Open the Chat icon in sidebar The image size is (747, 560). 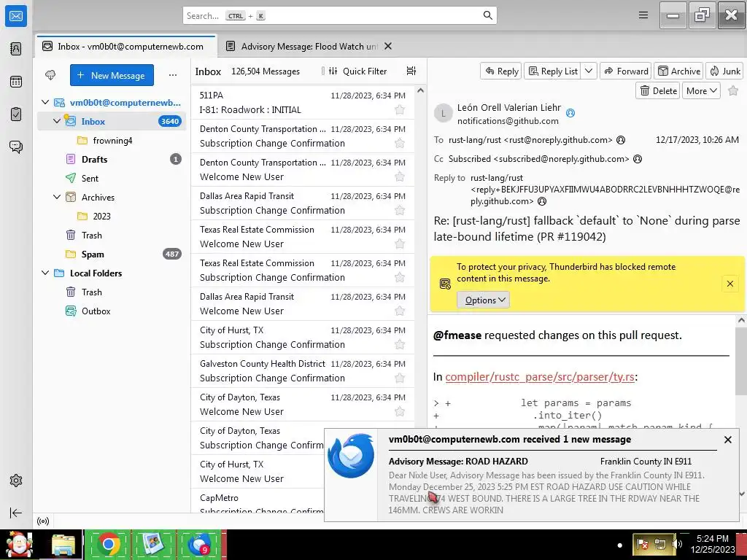(x=16, y=147)
